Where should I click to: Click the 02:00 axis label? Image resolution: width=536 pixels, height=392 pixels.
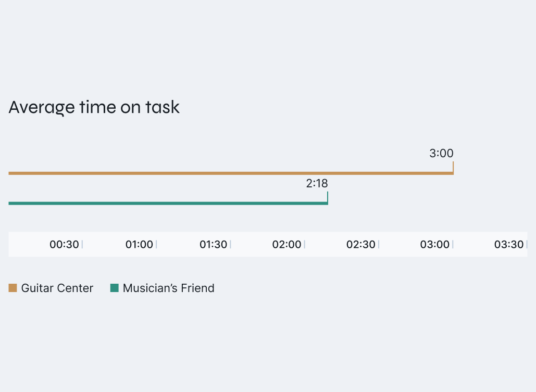[286, 245]
